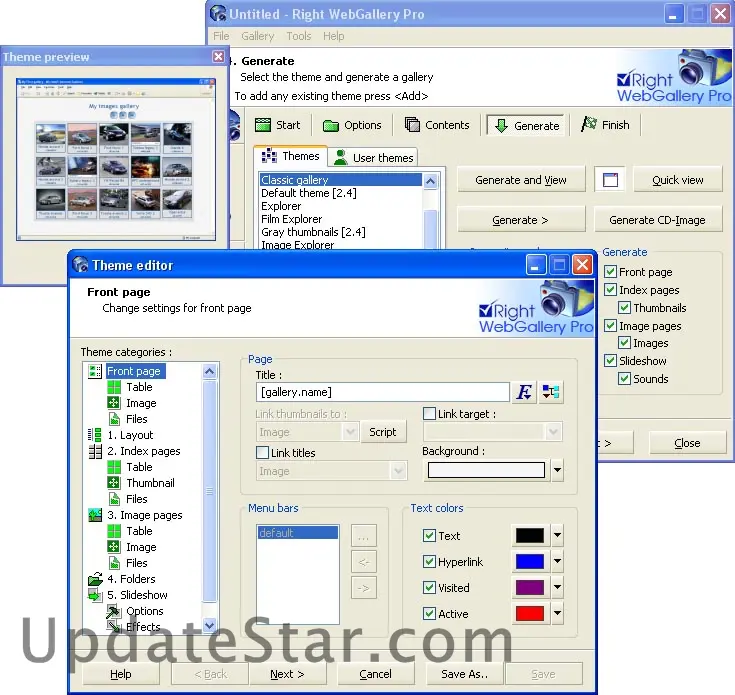Click the Files icon under Front page
735x695 pixels.
tap(114, 419)
